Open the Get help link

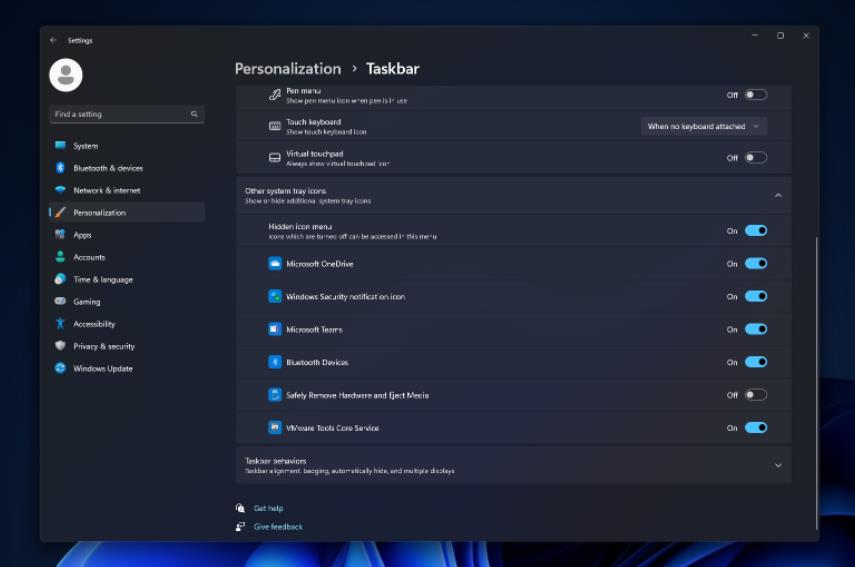[x=268, y=508]
